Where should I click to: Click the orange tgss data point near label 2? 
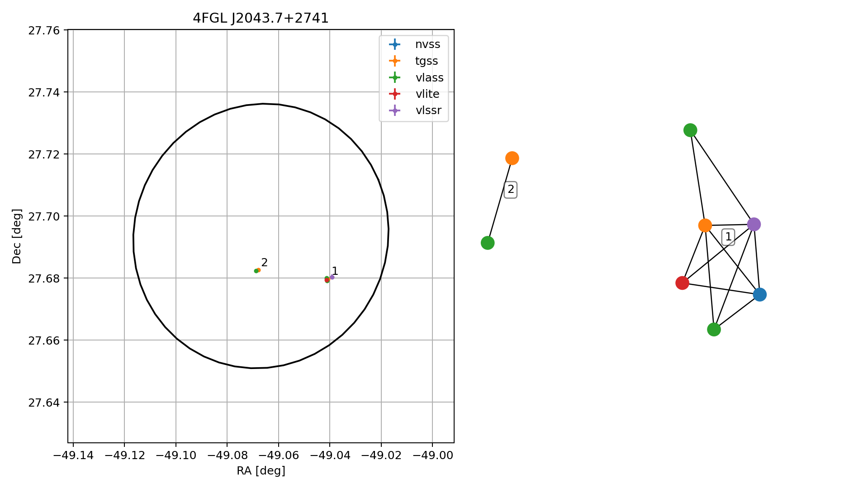coord(259,270)
